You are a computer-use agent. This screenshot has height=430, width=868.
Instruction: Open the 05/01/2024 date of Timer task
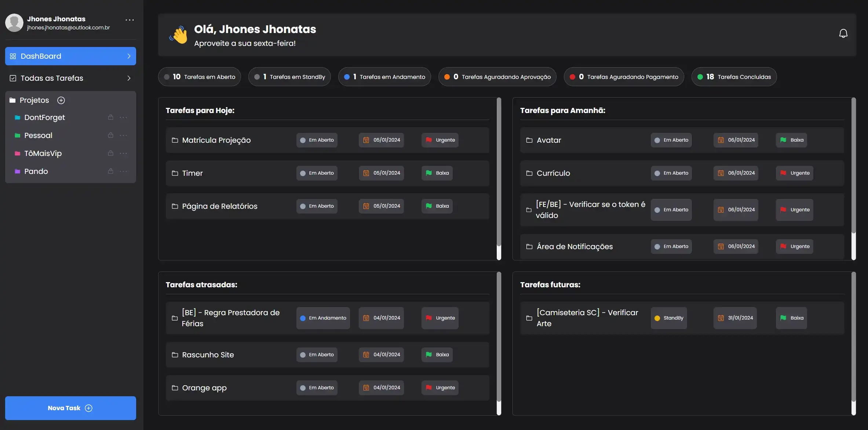pos(381,173)
